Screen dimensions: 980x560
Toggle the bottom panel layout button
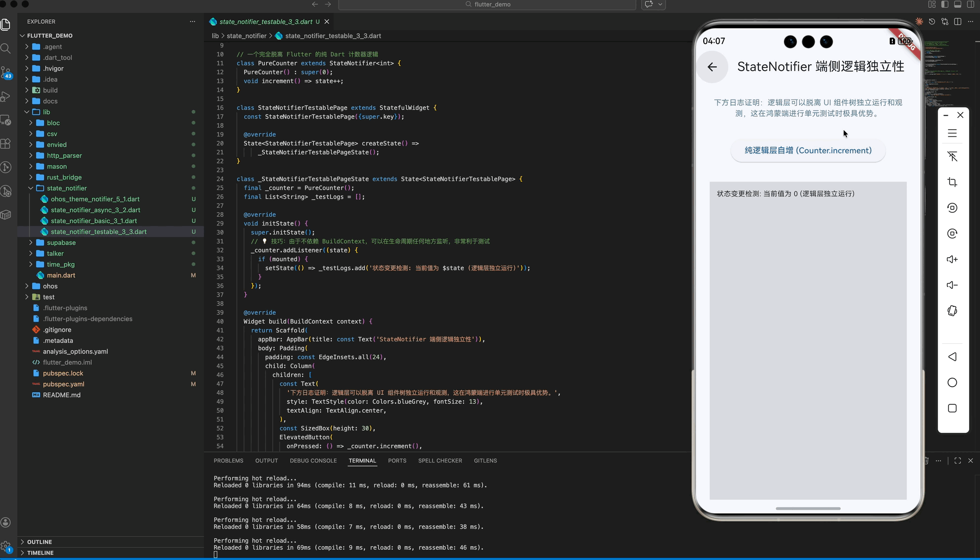tap(957, 4)
